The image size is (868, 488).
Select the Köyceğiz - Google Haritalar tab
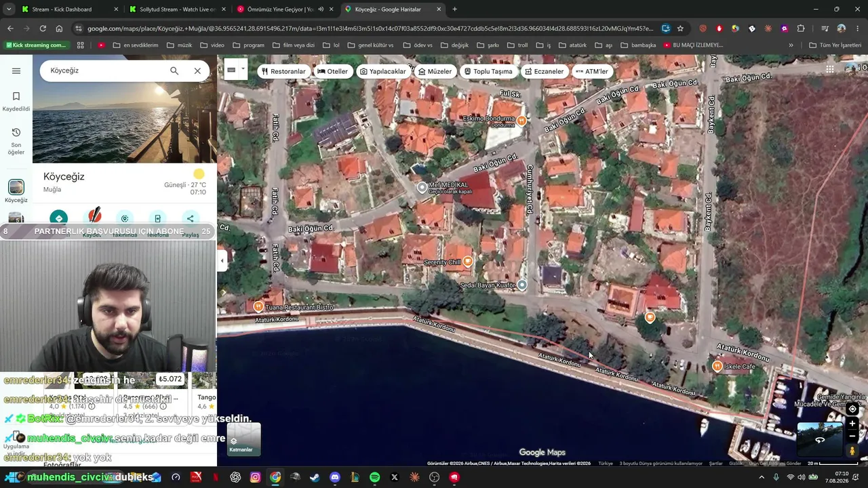[393, 9]
